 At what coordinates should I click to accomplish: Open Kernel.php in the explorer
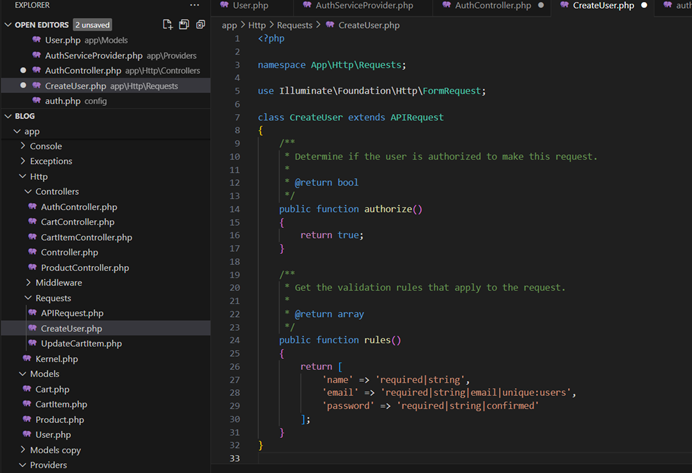click(56, 359)
